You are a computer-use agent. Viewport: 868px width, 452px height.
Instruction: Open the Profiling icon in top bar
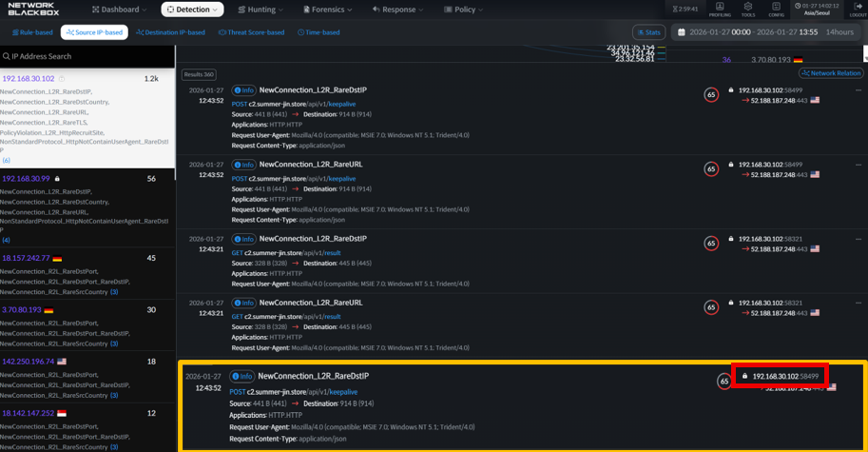click(720, 10)
